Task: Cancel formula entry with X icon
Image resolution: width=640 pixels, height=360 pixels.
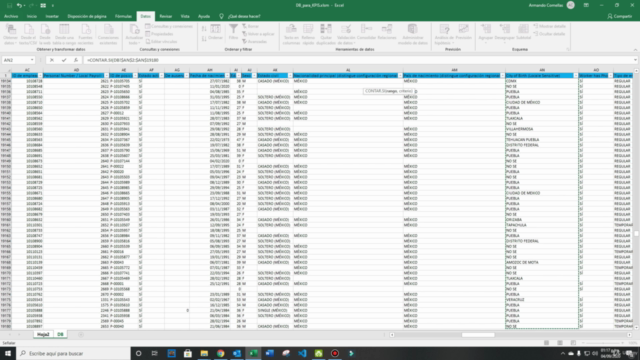Action: click(52, 60)
